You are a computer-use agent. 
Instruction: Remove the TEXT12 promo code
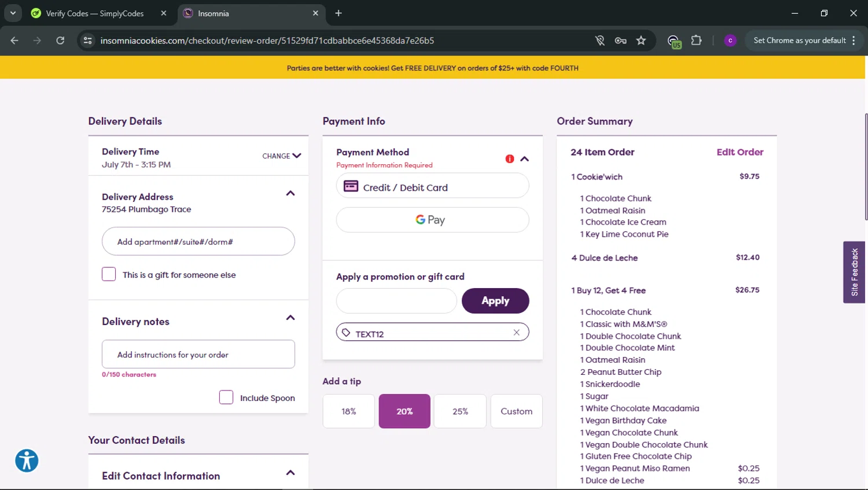(x=516, y=332)
